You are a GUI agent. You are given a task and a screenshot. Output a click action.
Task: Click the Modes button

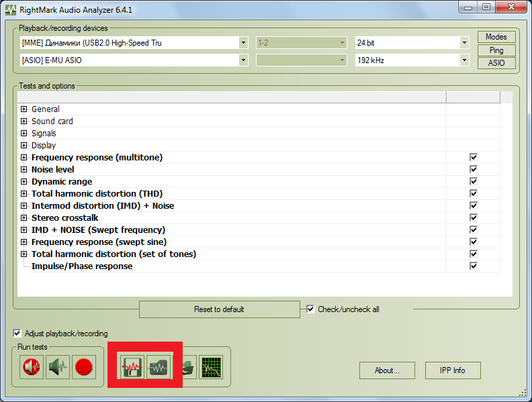tap(496, 37)
